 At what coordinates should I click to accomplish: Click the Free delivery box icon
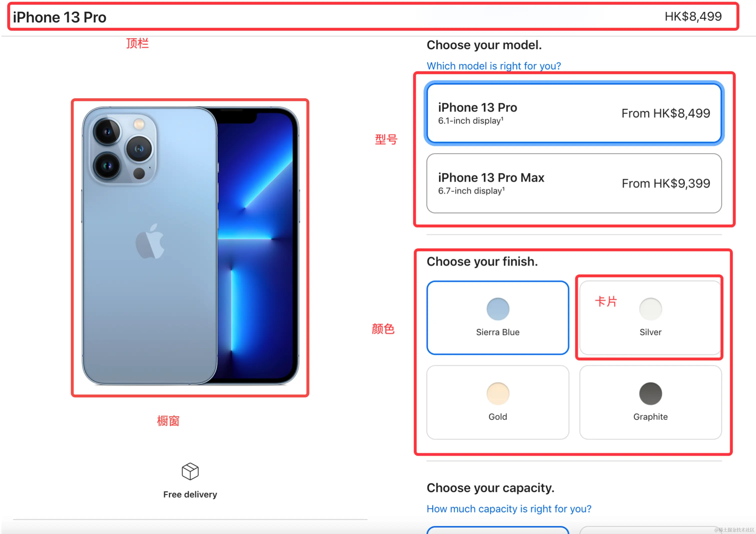tap(190, 471)
